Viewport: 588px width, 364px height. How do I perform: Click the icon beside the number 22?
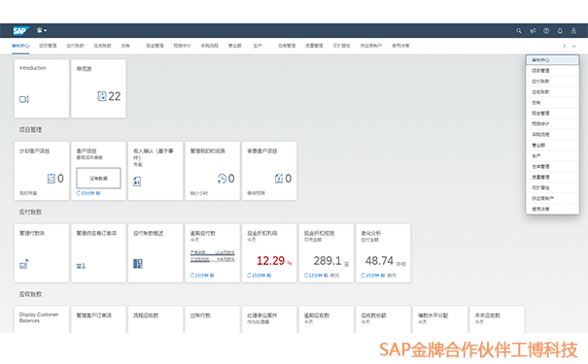coord(102,96)
